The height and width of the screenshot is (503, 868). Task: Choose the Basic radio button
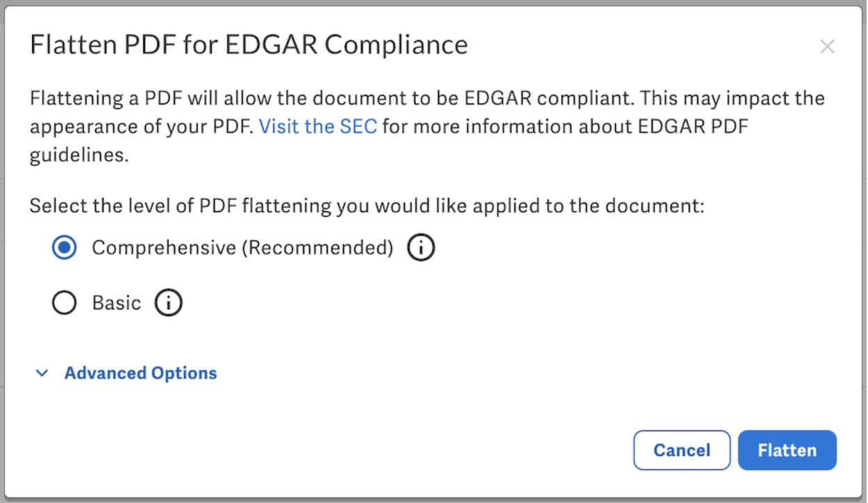click(x=65, y=303)
